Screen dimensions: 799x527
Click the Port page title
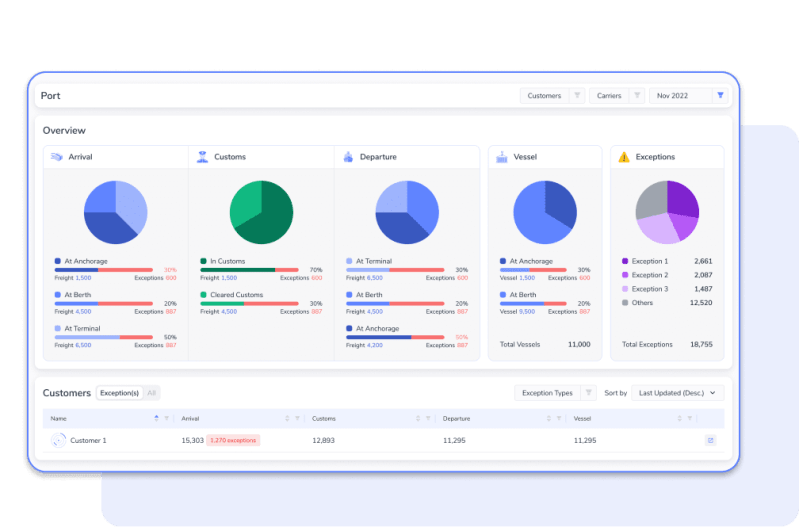coord(50,96)
